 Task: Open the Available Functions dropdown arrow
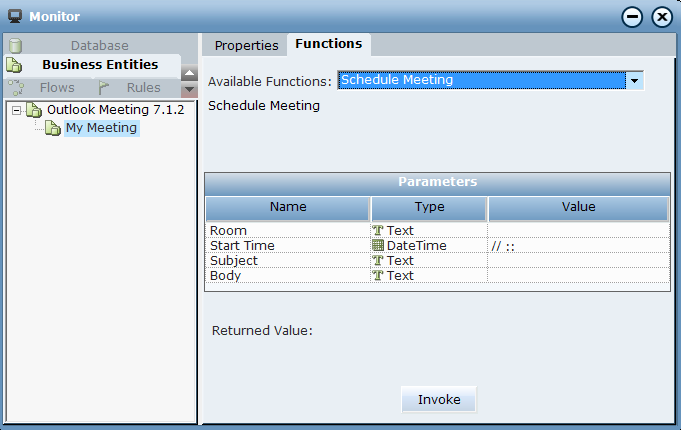pos(633,81)
